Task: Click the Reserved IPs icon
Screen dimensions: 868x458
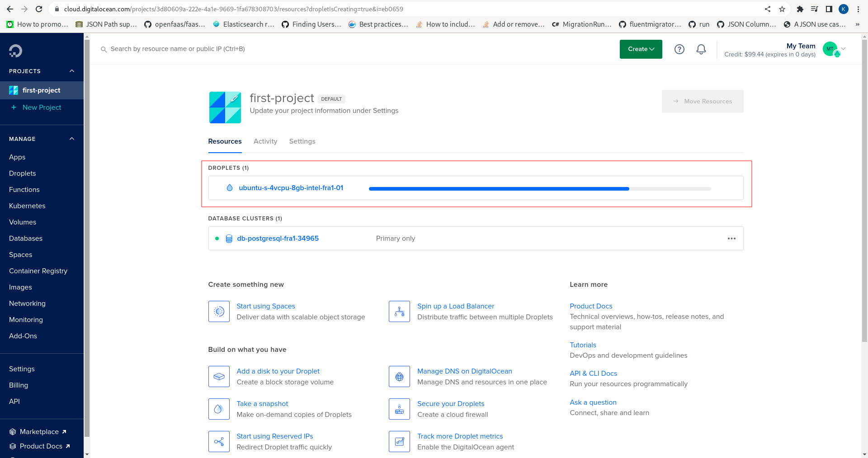Action: pos(219,441)
